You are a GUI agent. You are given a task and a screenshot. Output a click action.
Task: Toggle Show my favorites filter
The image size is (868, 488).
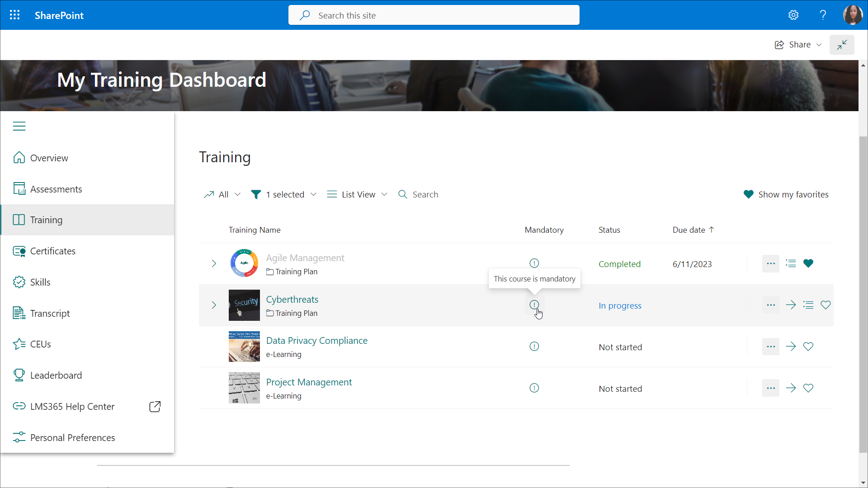[786, 194]
